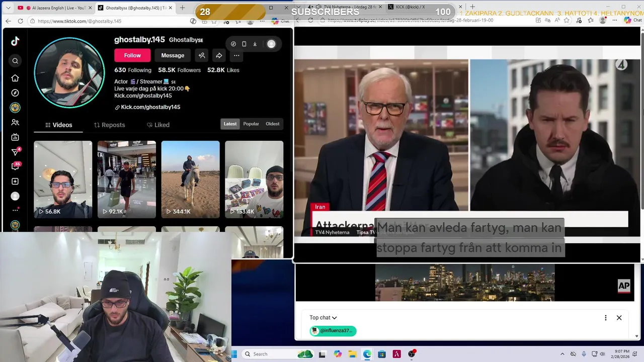Click the download app icon in top pill

[255, 44]
